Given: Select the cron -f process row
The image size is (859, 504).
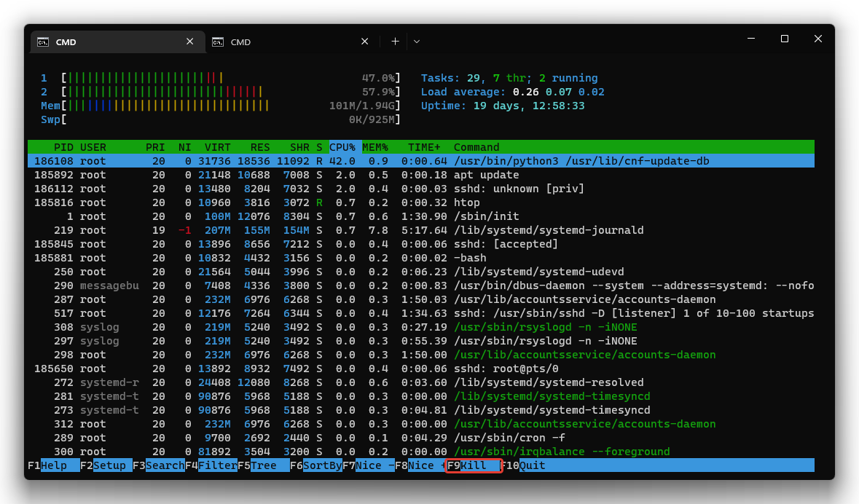Looking at the screenshot, I should [x=420, y=438].
